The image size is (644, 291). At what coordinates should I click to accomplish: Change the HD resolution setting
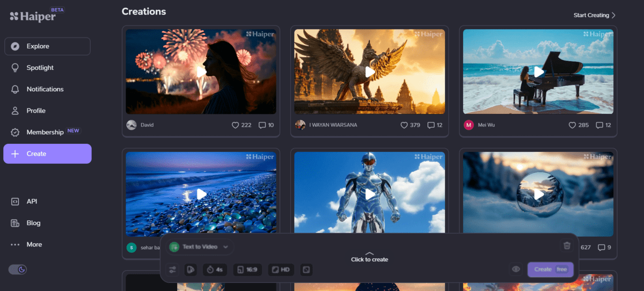coord(281,270)
